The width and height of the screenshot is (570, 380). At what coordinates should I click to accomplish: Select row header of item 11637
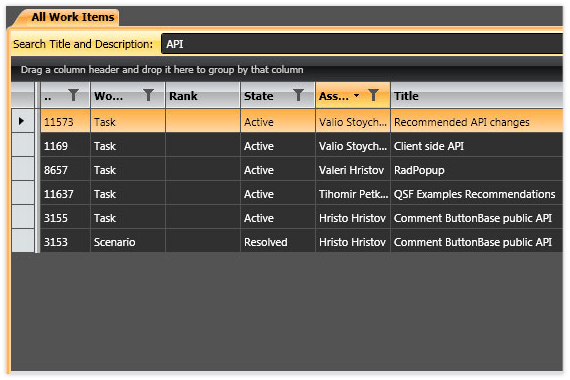tap(23, 193)
